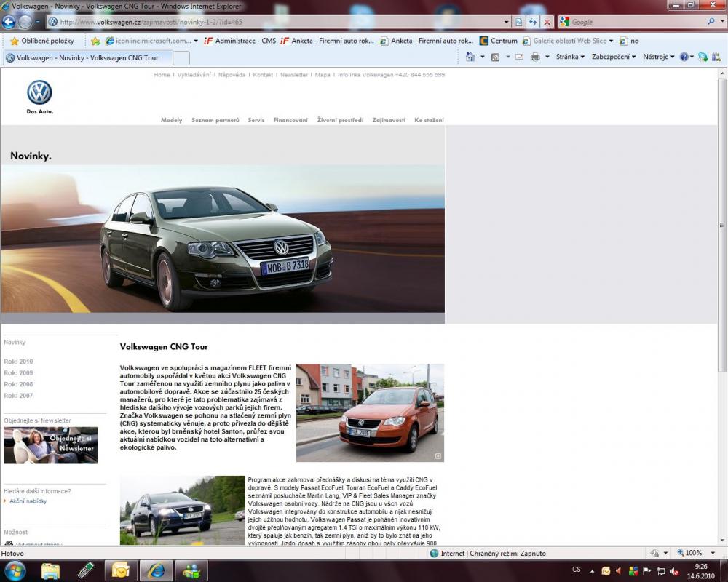Click the network tray icon
The image size is (728, 582).
click(660, 570)
